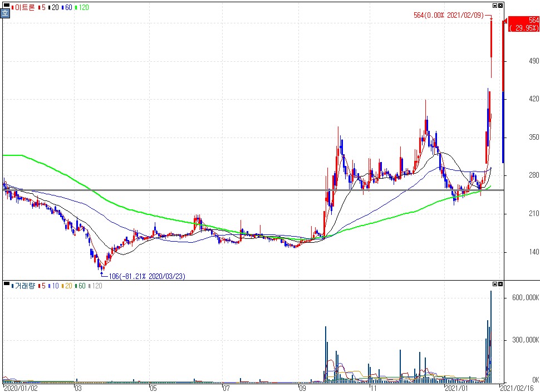Close the volume (거래량) panel

[x=500, y=284]
